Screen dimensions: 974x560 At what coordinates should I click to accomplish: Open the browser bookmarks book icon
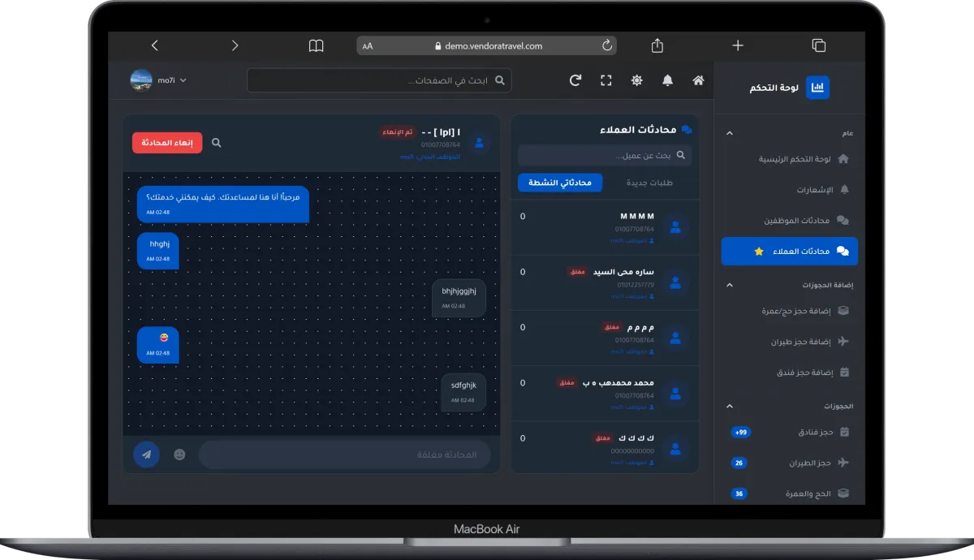[x=316, y=45]
